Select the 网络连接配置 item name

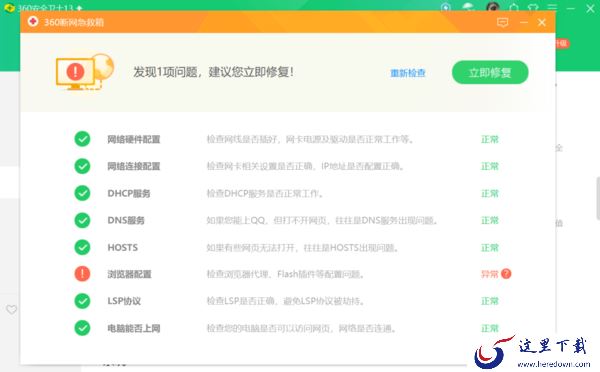(x=134, y=166)
